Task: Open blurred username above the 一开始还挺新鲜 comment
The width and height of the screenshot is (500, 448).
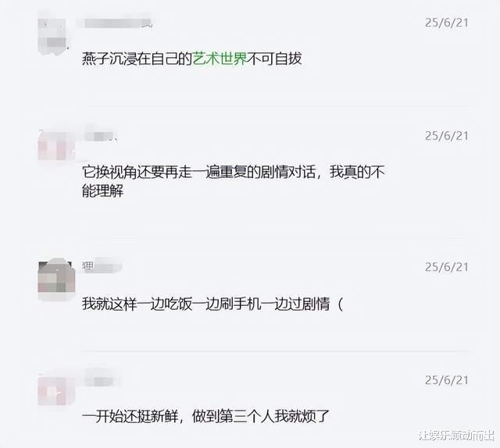Action: pos(102,379)
